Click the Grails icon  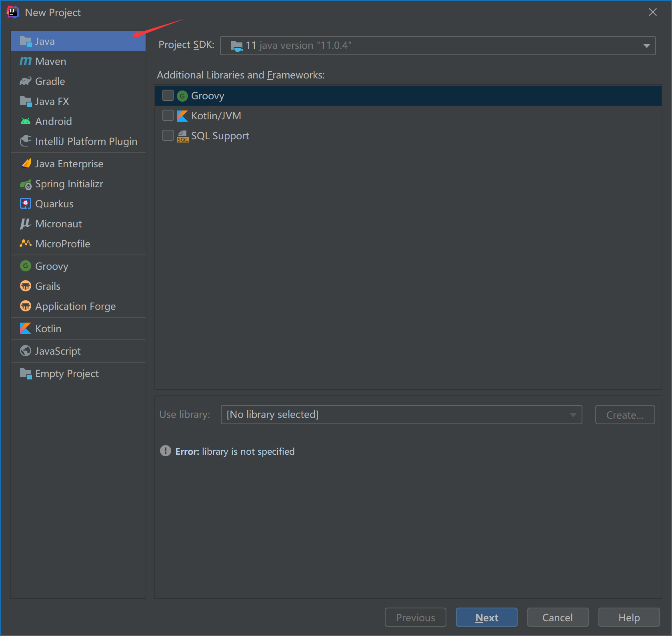[26, 286]
